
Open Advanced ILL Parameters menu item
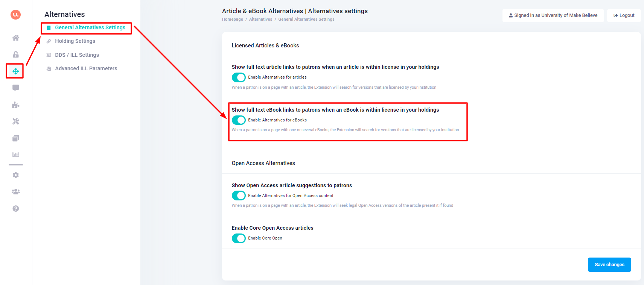pyautogui.click(x=86, y=68)
